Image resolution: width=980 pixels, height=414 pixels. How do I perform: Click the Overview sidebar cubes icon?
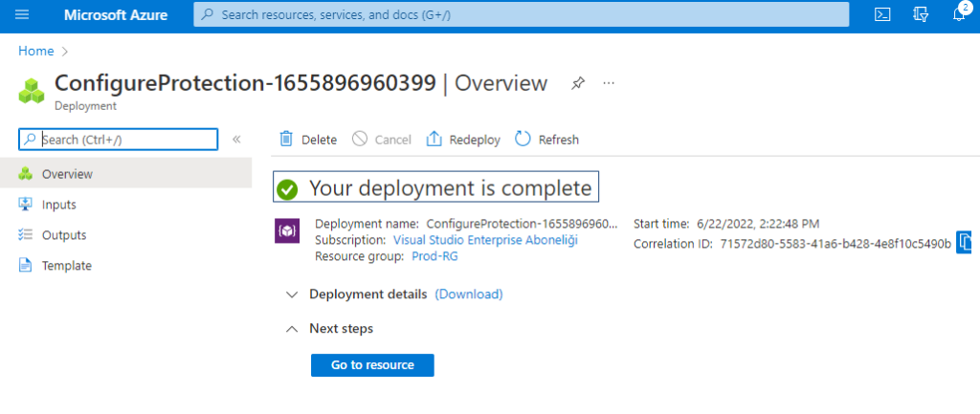(x=26, y=174)
